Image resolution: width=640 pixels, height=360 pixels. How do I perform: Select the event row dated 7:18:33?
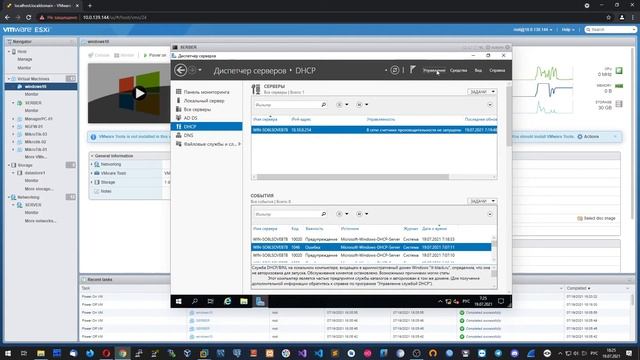371,239
